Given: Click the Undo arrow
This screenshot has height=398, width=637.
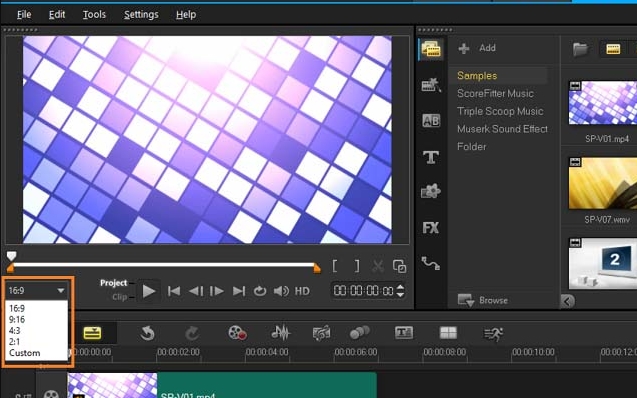Looking at the screenshot, I should click(x=147, y=334).
